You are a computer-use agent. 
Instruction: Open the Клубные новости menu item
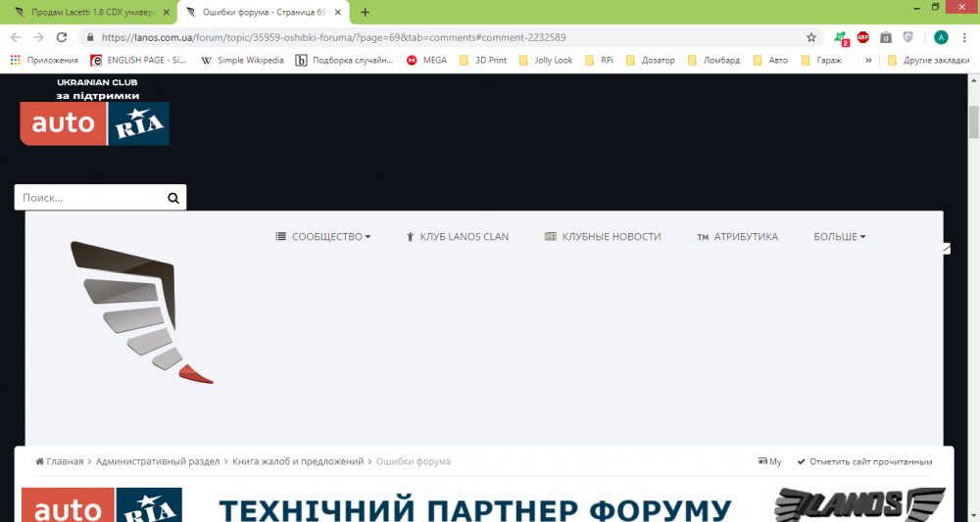pos(603,237)
